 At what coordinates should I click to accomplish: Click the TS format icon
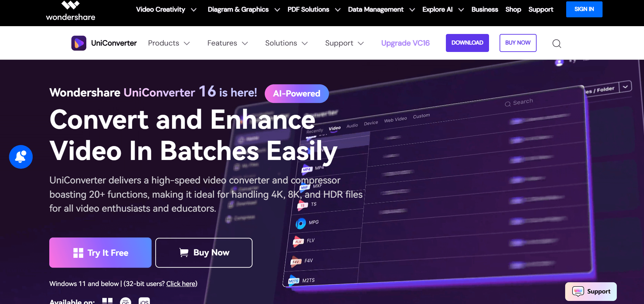(x=302, y=205)
